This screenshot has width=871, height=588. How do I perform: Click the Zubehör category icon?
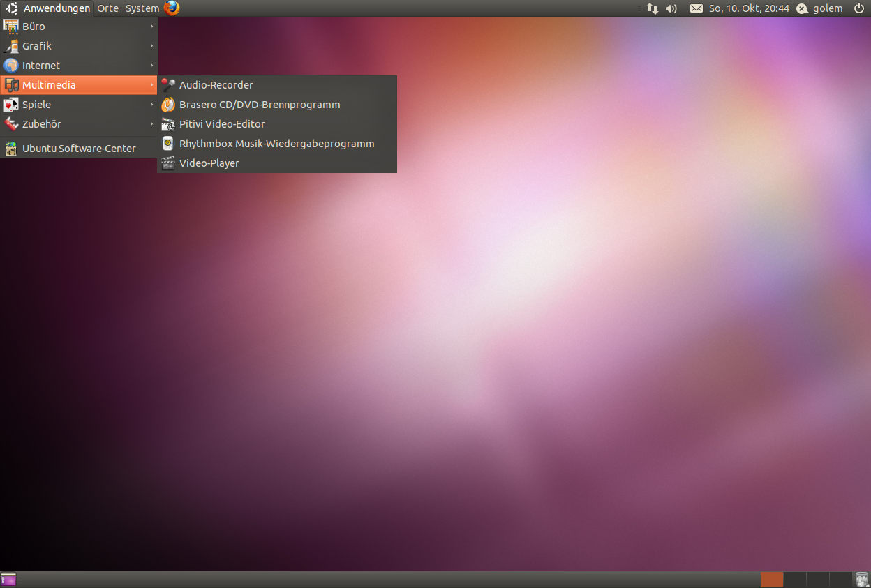tap(10, 124)
